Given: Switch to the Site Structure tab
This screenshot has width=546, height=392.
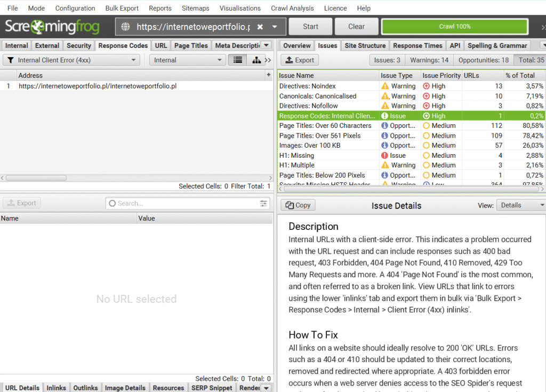Looking at the screenshot, I should 365,46.
